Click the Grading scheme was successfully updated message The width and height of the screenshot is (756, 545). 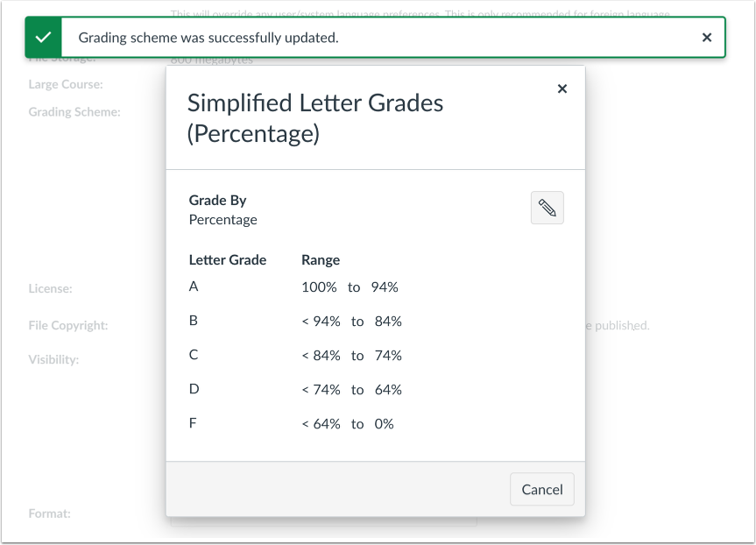[208, 37]
